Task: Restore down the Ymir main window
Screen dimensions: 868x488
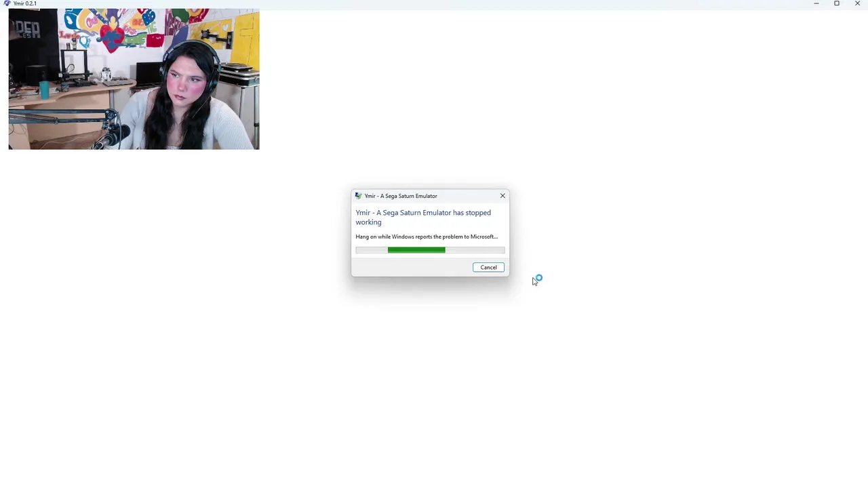Action: (837, 3)
